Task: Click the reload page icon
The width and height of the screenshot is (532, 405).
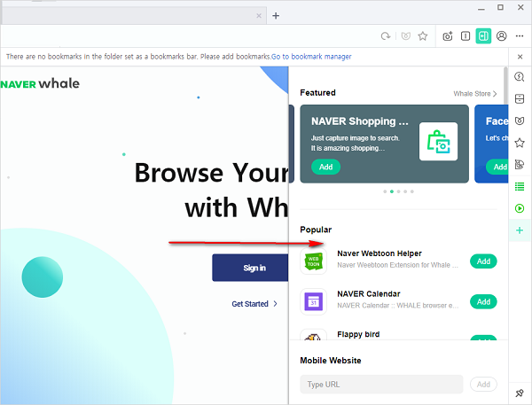Action: [386, 36]
